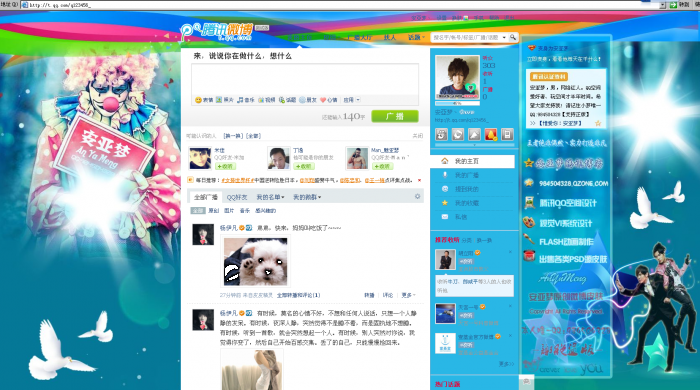This screenshot has height=390, width=700.
Task: Click the video icon in compose toolbar
Action: tap(261, 100)
